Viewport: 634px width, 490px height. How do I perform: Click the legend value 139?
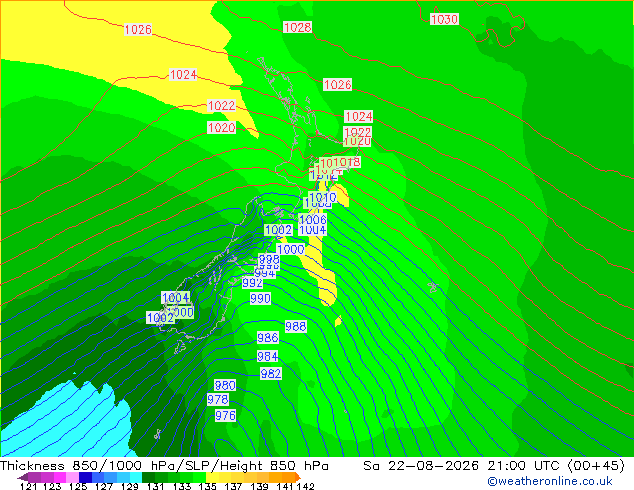coord(259,486)
